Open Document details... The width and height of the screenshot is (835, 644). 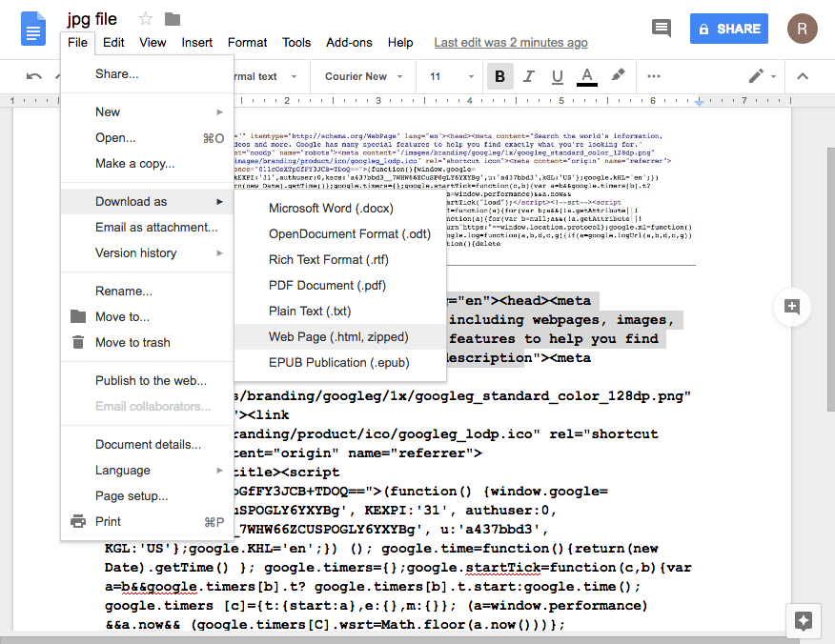[148, 444]
